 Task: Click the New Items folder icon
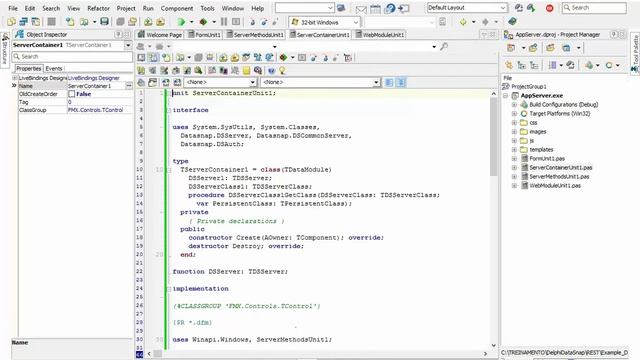tap(11, 22)
